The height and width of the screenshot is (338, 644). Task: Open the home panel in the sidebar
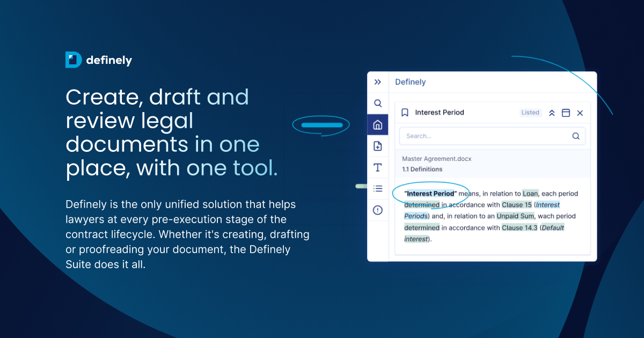click(377, 124)
